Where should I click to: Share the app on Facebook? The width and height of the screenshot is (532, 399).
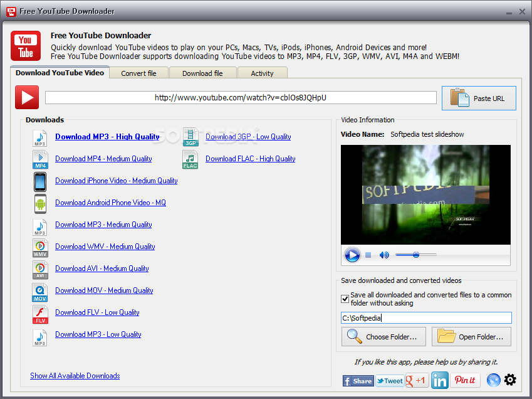(358, 381)
